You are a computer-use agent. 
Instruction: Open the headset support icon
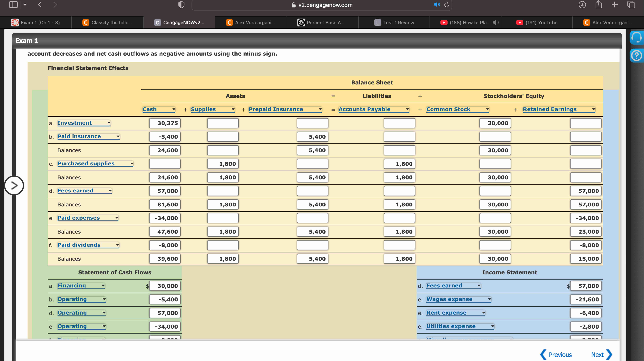636,38
